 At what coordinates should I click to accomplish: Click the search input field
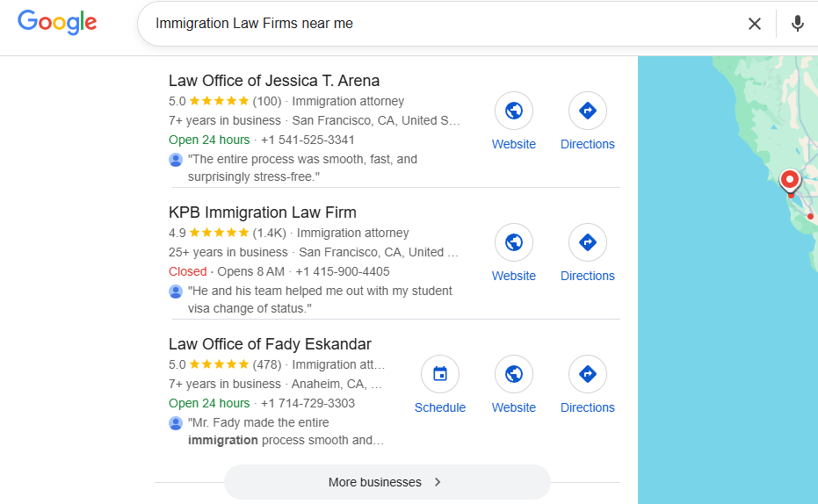point(439,24)
